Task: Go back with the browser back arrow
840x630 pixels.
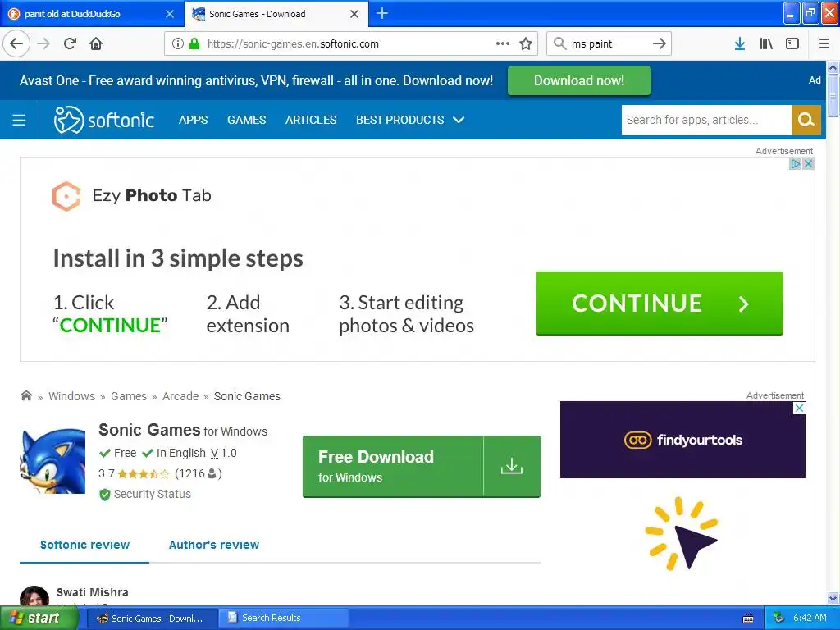Action: point(16,43)
